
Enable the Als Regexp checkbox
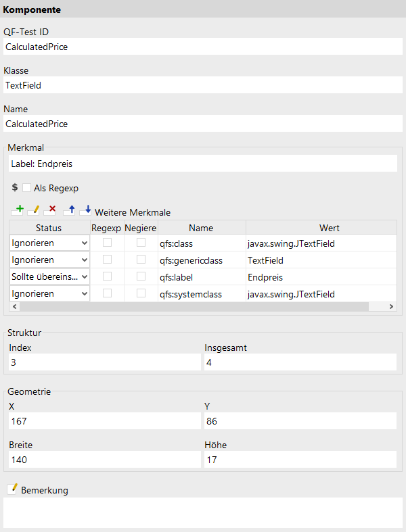26,188
